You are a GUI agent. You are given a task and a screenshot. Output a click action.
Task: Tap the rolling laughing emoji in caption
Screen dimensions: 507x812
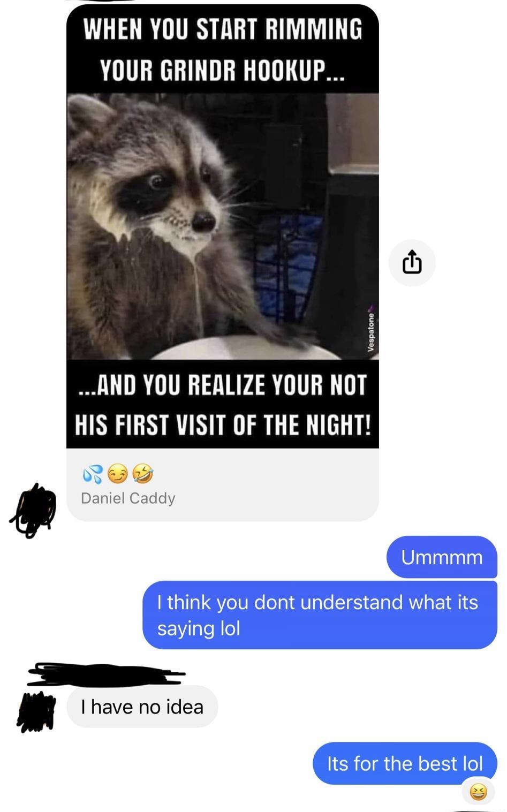pyautogui.click(x=143, y=473)
